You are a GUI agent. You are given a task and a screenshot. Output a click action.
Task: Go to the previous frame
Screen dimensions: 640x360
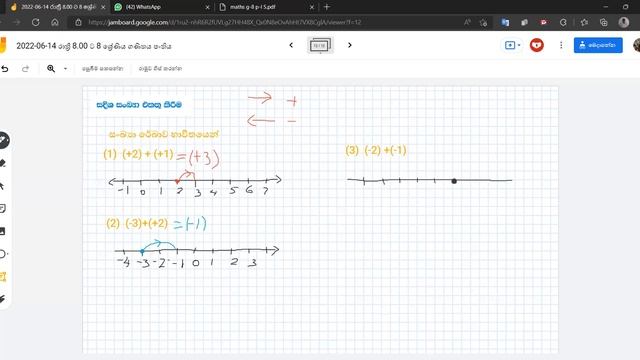pos(291,45)
